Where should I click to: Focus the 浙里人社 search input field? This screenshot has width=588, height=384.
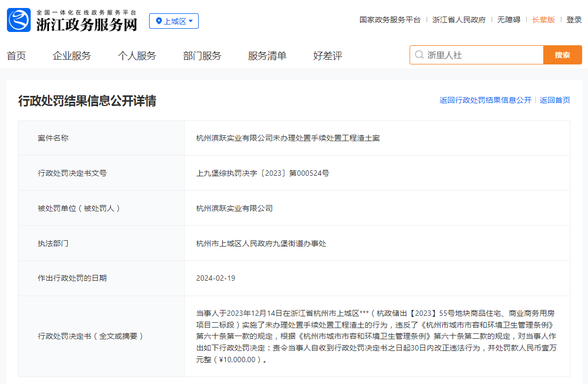[x=476, y=55]
